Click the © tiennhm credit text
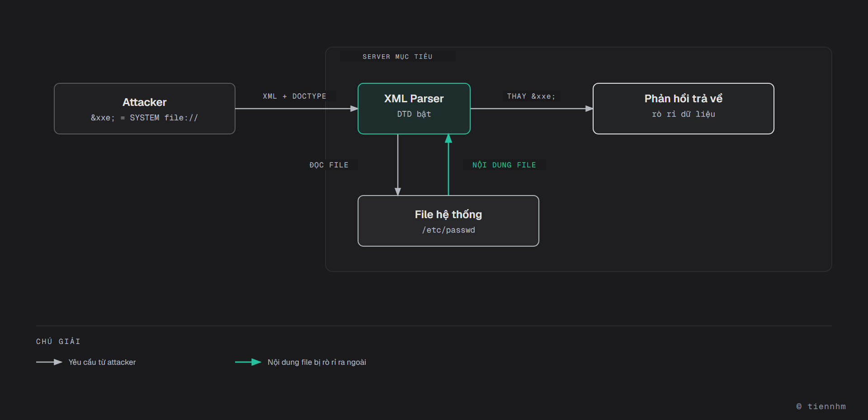 click(821, 406)
